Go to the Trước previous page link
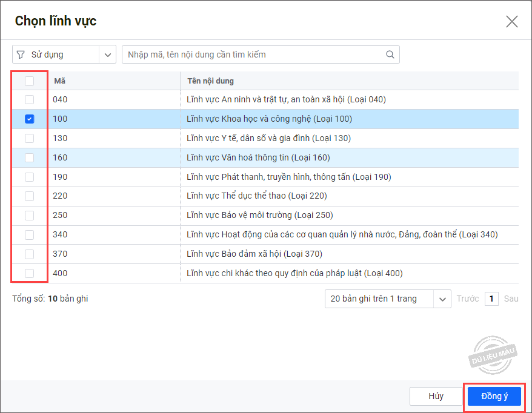Viewport: 532px width, 413px height. 467,299
